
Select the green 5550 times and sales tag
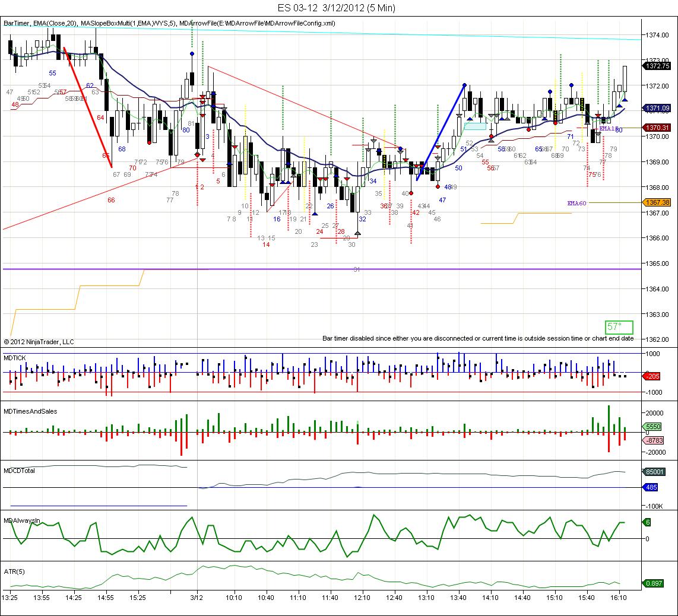653,427
